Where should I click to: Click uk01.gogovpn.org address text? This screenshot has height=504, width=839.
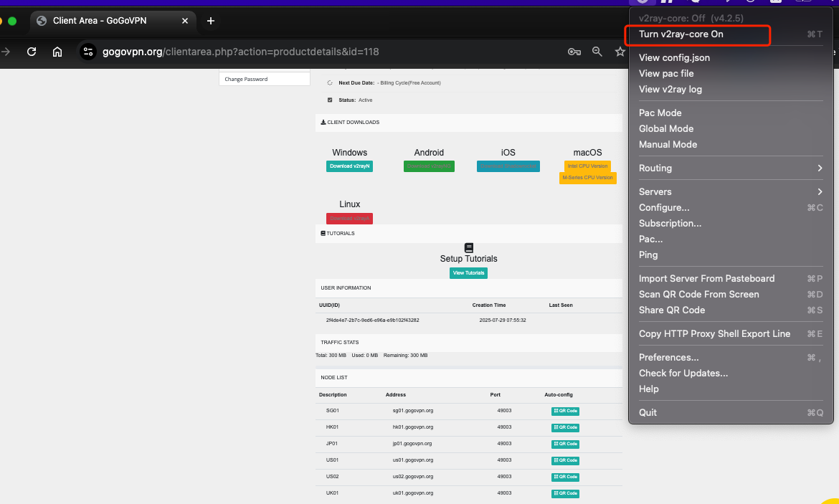point(413,493)
